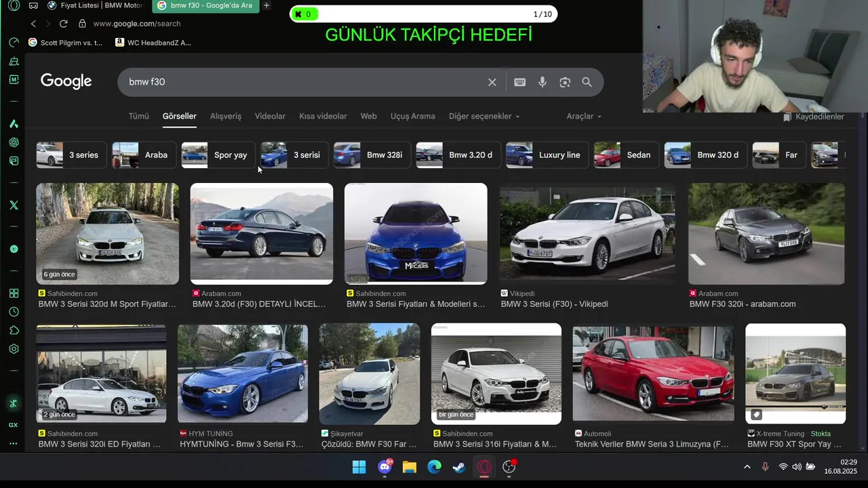Open Google's on-screen keyboard tool
The width and height of the screenshot is (868, 488).
coord(520,82)
